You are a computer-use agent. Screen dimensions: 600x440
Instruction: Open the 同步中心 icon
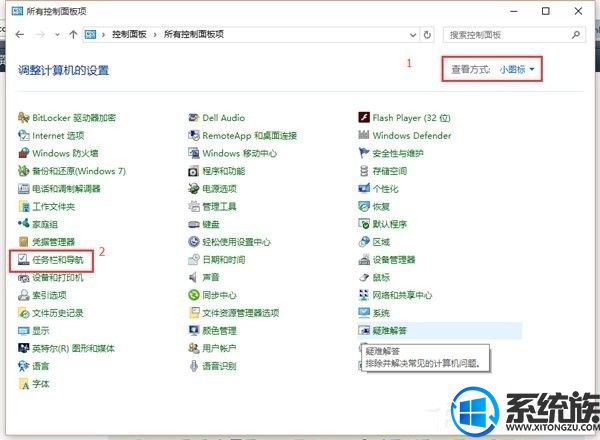pyautogui.click(x=194, y=295)
